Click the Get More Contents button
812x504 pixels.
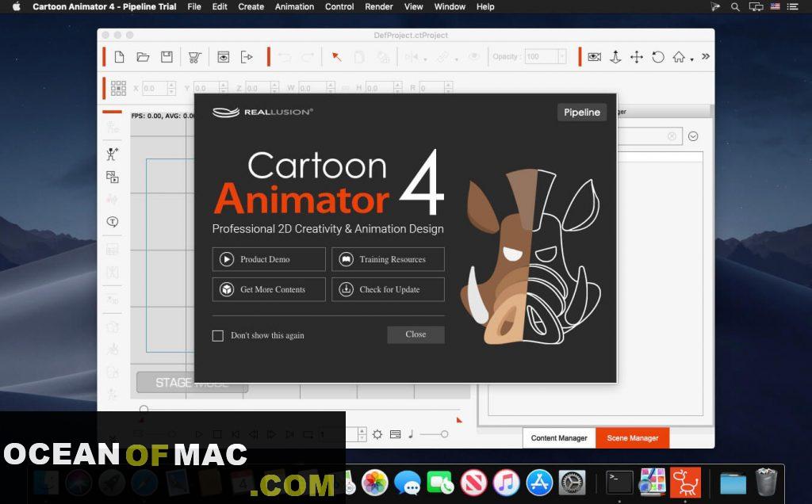(269, 289)
